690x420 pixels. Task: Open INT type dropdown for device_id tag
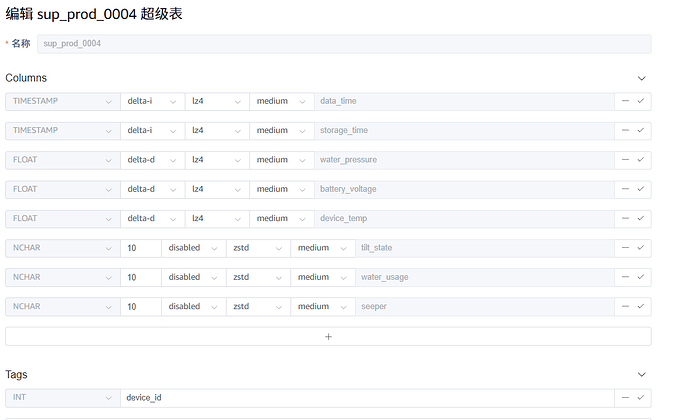[62, 398]
